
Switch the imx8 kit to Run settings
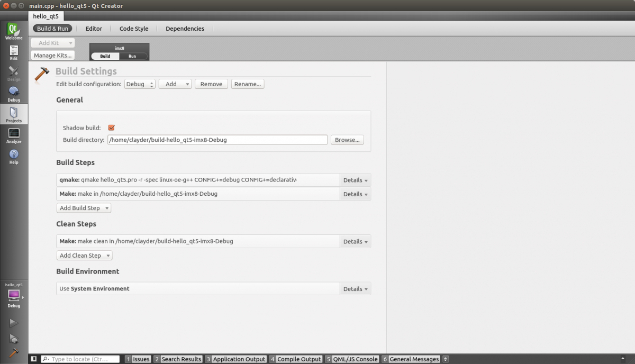point(133,56)
